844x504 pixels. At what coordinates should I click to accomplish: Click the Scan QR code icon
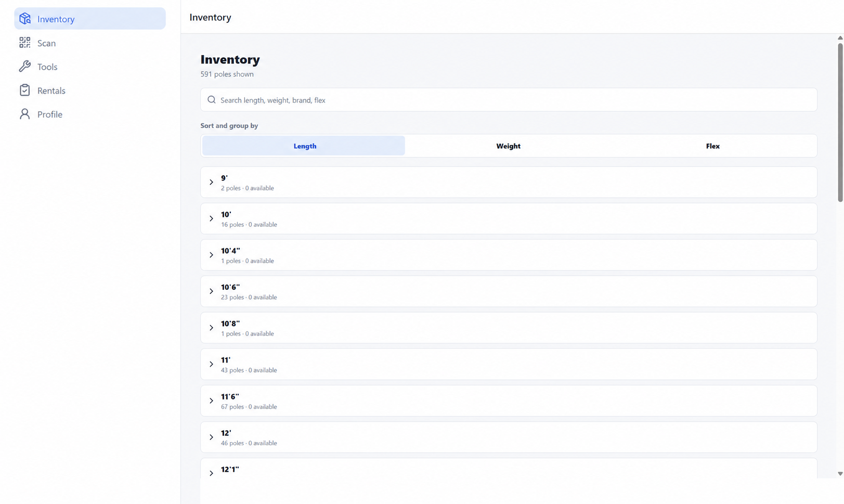[x=25, y=43]
